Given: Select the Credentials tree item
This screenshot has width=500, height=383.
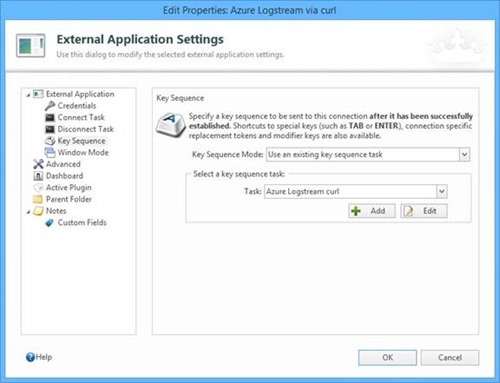Looking at the screenshot, I should click(77, 106).
